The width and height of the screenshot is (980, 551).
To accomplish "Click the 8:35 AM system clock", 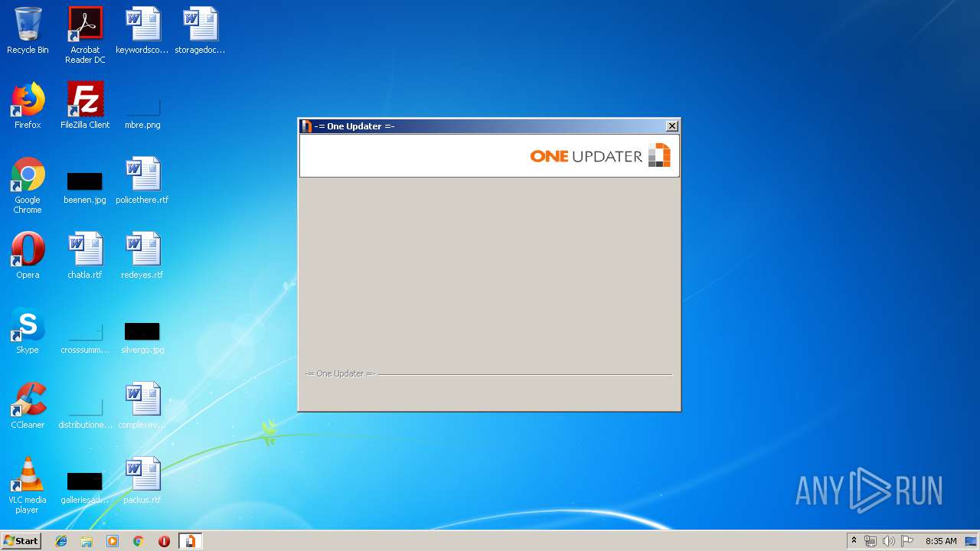I will click(941, 541).
